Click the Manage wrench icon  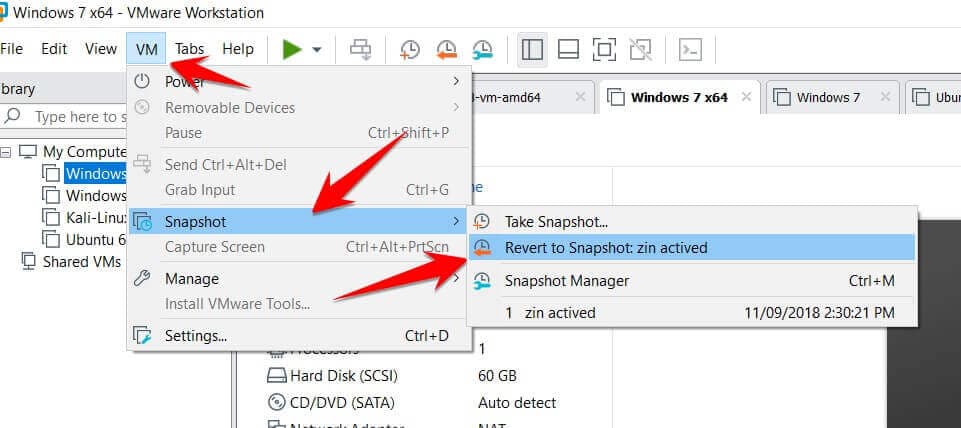click(142, 279)
